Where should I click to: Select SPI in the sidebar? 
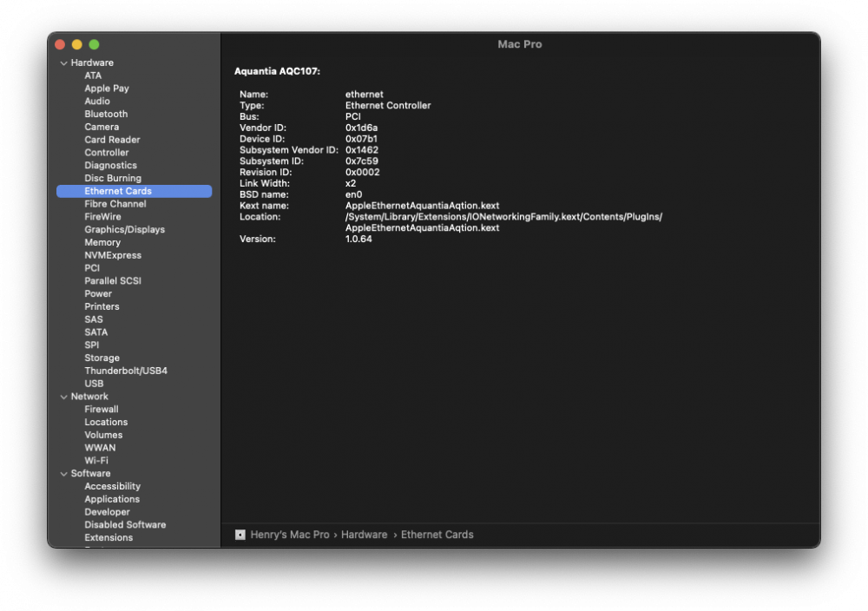click(91, 345)
